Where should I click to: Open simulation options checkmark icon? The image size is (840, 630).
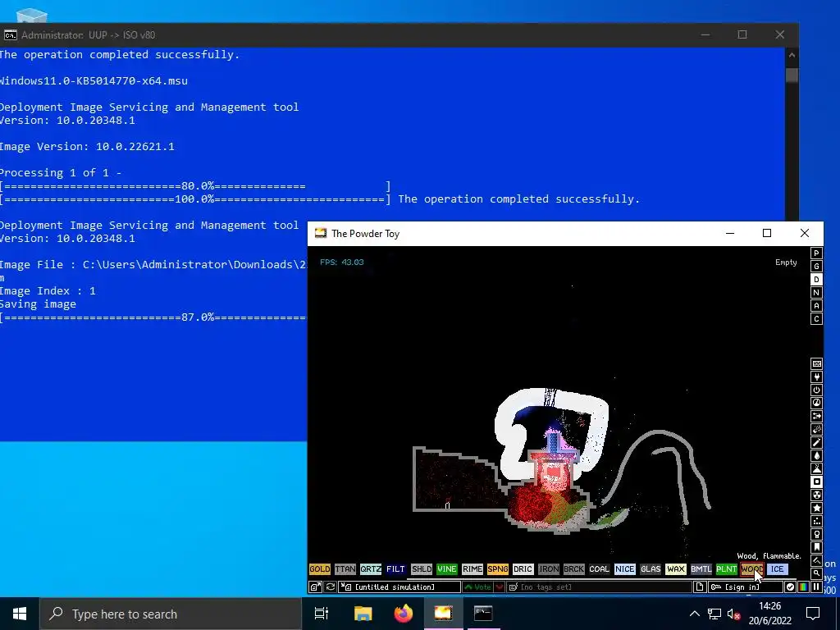tap(790, 587)
